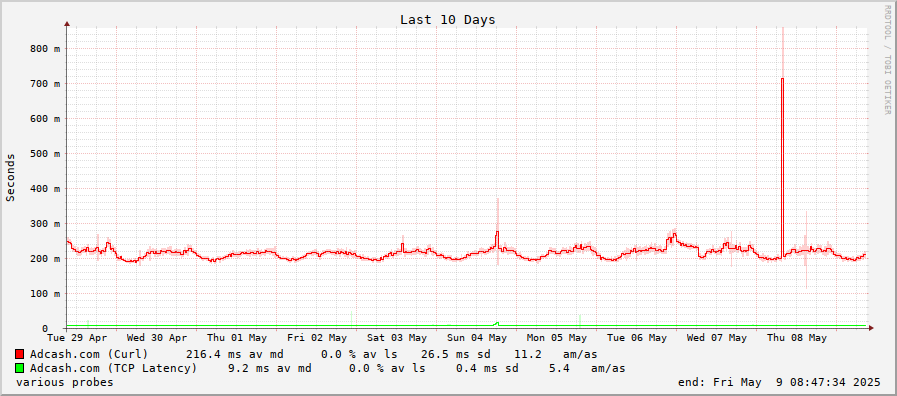Click the '500 m' y-axis tick label
Screen dimensions: 897x396
(x=45, y=153)
